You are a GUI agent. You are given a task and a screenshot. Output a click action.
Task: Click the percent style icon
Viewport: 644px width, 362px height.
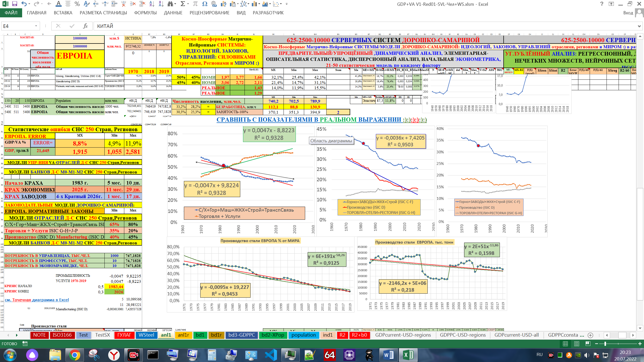(77, 4)
